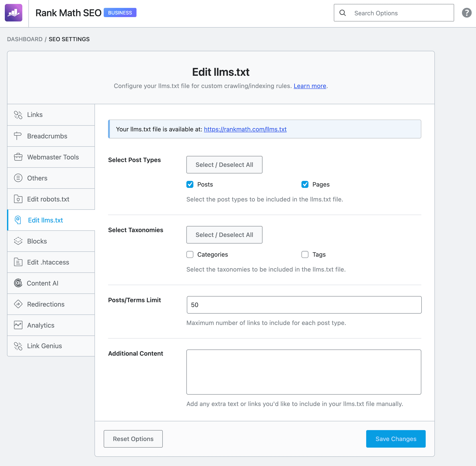Click the BUSINESS plan badge
Viewport: 476px width, 466px height.
point(120,13)
